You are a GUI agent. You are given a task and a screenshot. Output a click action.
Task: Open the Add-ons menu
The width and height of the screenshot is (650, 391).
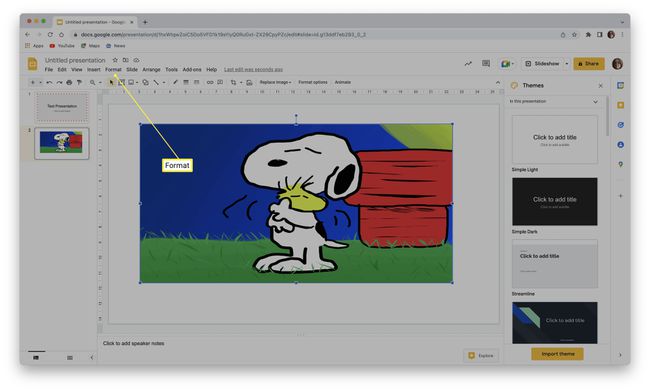point(192,70)
